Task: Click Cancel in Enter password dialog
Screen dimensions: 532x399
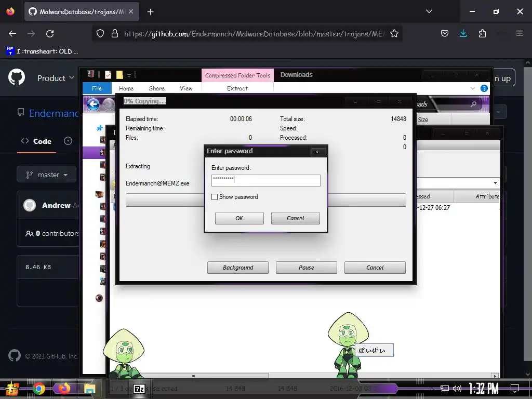Action: pos(295,218)
